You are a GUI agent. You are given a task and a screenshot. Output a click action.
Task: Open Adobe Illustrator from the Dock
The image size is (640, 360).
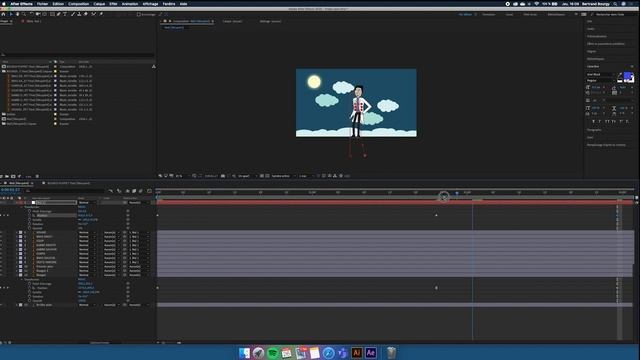(357, 352)
